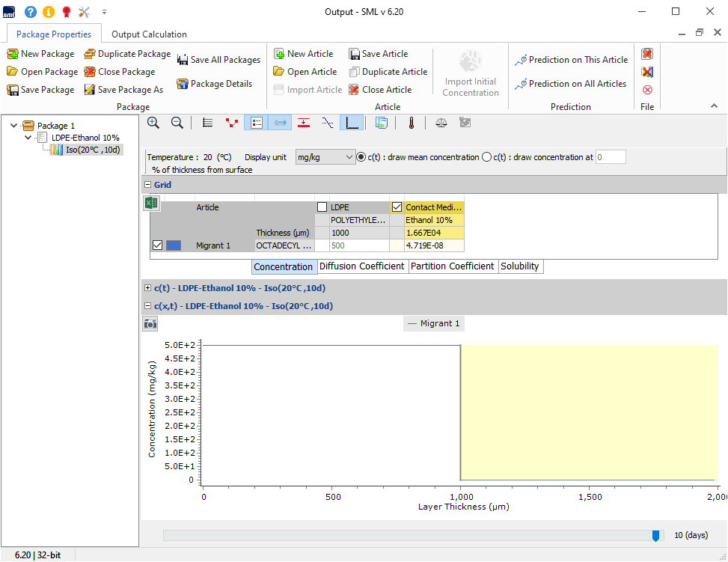The image size is (728, 562).
Task: Open help via blue question mark icon
Action: (x=31, y=12)
